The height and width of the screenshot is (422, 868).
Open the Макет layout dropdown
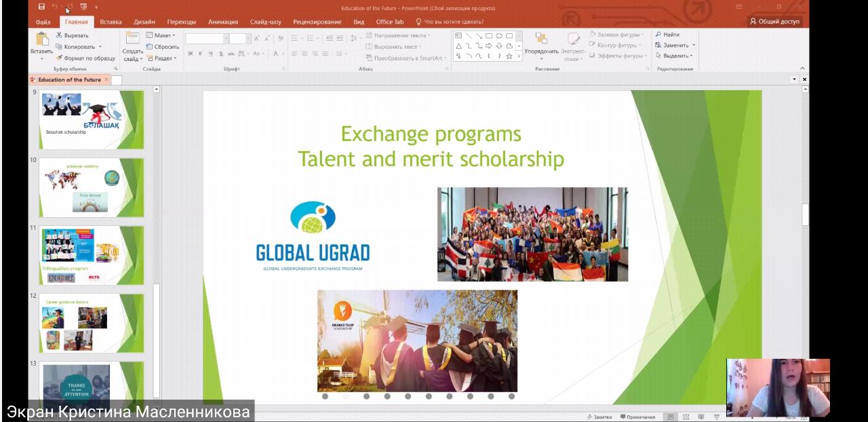coord(161,35)
